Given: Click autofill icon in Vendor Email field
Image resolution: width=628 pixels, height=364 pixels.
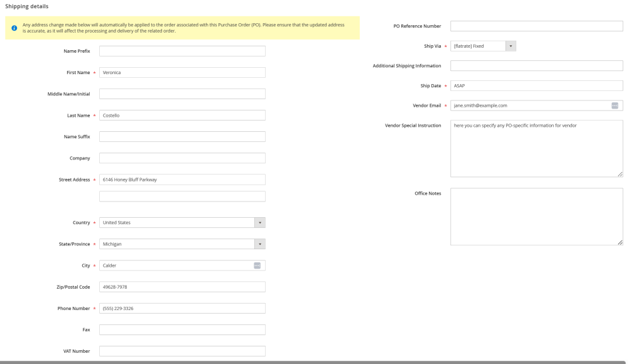Looking at the screenshot, I should pos(615,105).
